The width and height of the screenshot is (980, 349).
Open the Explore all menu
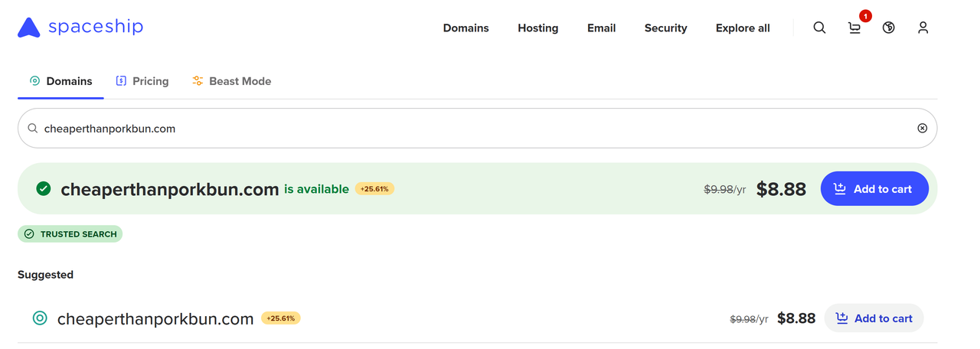point(743,28)
